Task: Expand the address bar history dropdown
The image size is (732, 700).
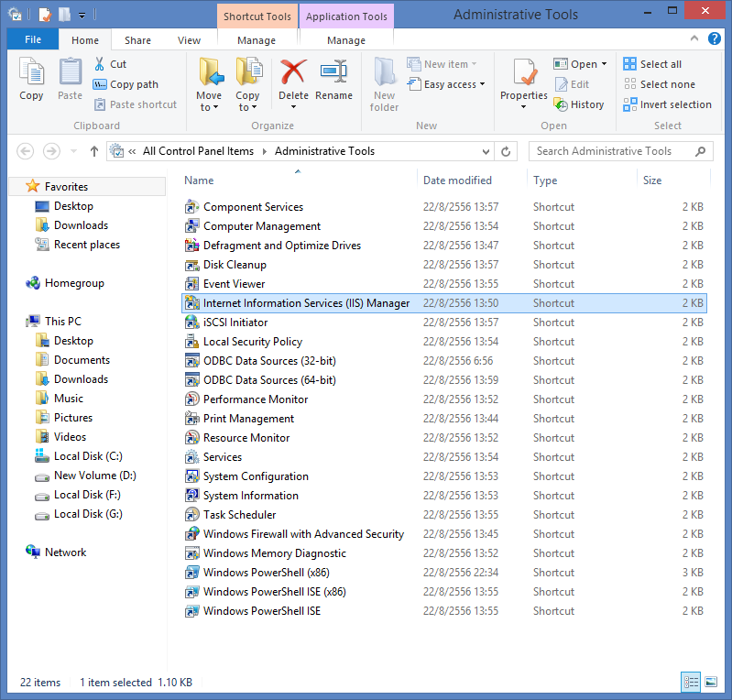Action: tap(486, 151)
